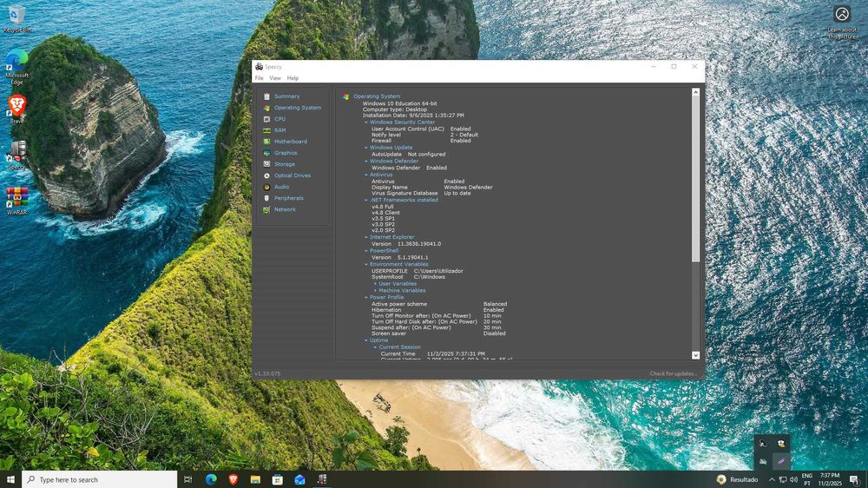
Task: Hide the system tray overflow chevron
Action: (x=772, y=479)
